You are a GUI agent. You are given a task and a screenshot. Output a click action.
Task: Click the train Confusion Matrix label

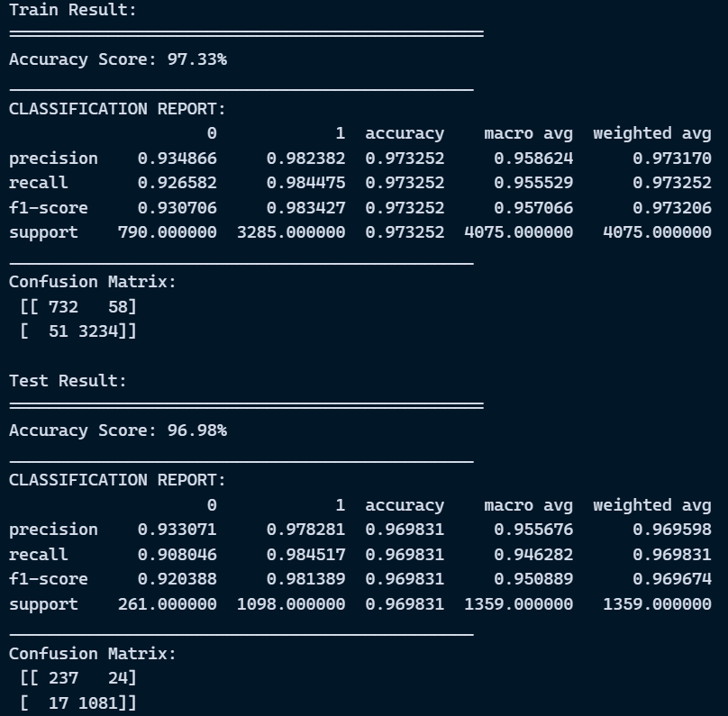point(93,282)
